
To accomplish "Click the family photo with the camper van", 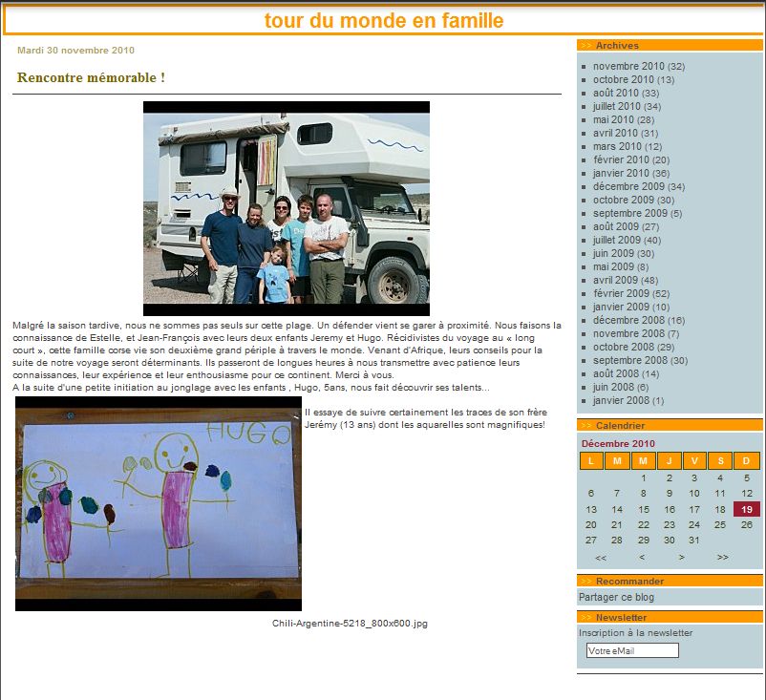I will coord(286,208).
